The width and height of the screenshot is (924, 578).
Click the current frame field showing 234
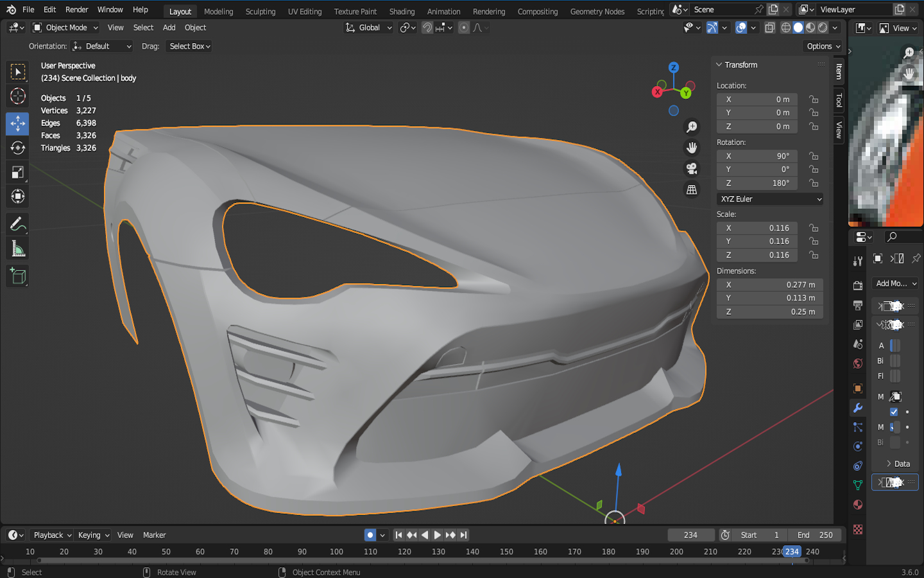pyautogui.click(x=690, y=535)
